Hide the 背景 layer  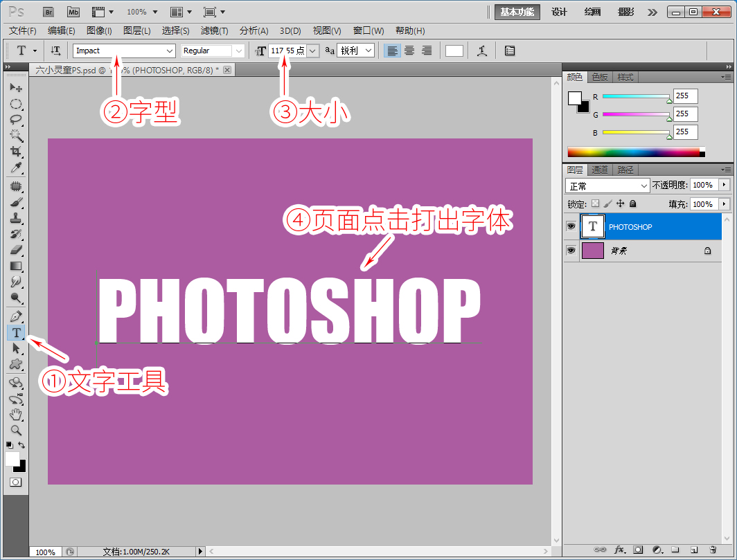pyautogui.click(x=571, y=251)
